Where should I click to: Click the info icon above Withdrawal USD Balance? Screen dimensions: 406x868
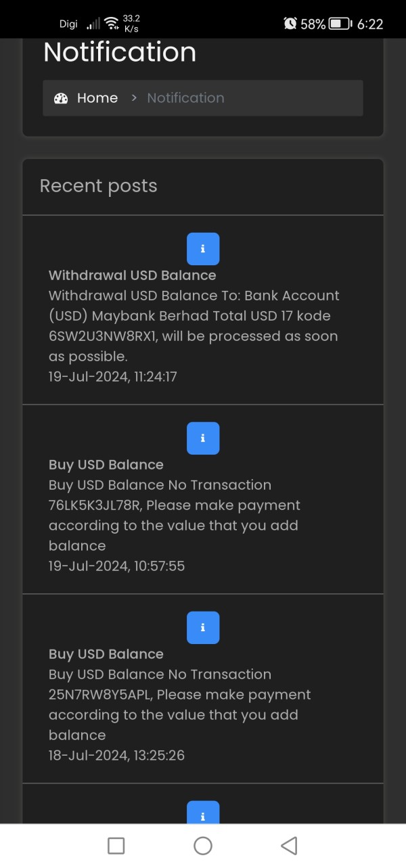tap(203, 248)
